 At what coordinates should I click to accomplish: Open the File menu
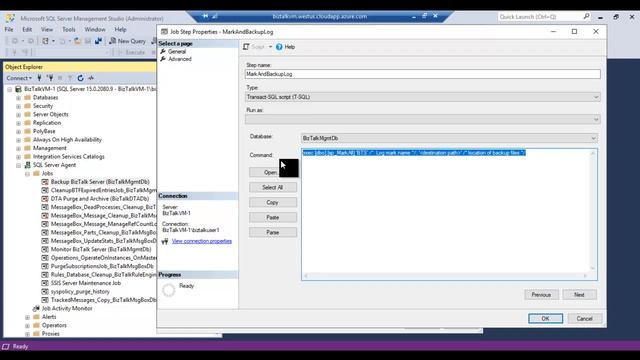tap(9, 29)
